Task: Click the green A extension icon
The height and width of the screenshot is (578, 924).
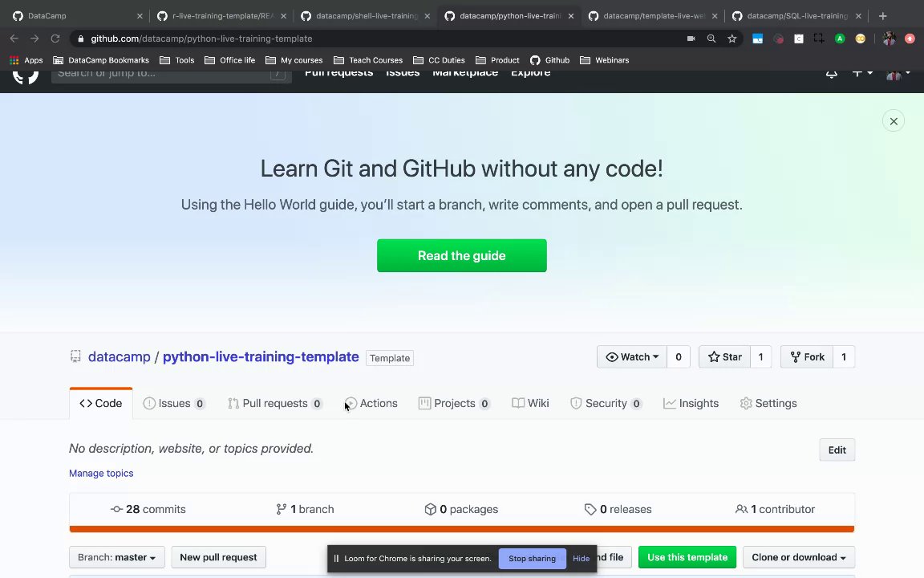Action: tap(840, 39)
